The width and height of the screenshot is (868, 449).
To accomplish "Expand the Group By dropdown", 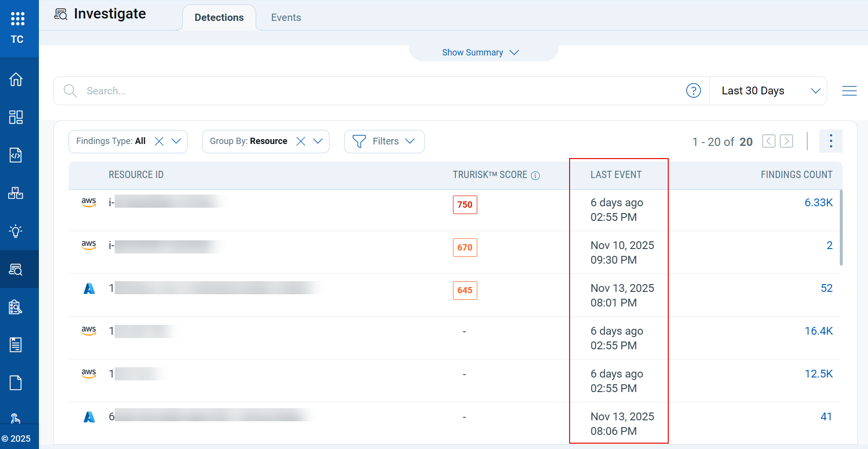I will (x=318, y=141).
